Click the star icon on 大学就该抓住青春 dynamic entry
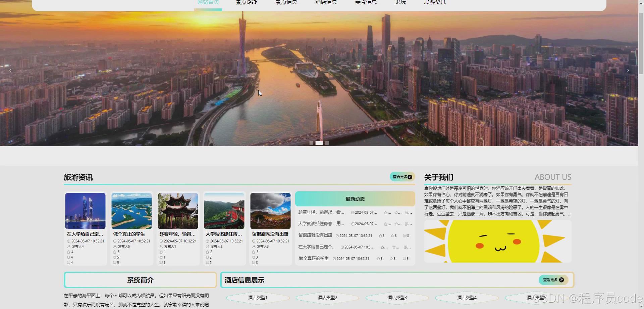The width and height of the screenshot is (644, 309). [396, 224]
